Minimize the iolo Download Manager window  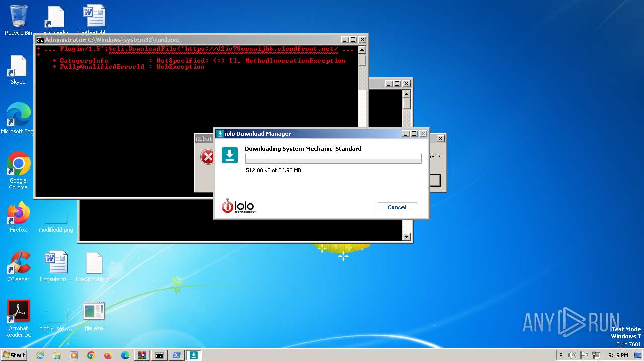click(x=406, y=134)
